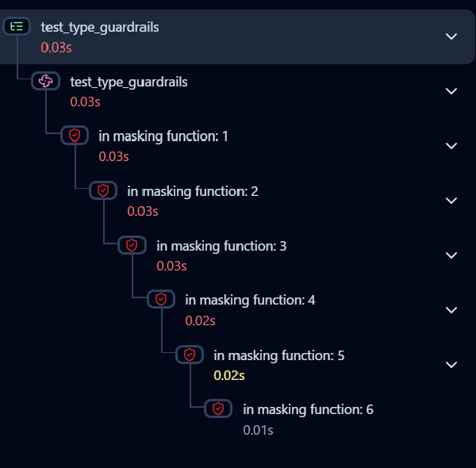Select the 'in masking function: 6' span
The height and width of the screenshot is (468, 476).
click(308, 409)
